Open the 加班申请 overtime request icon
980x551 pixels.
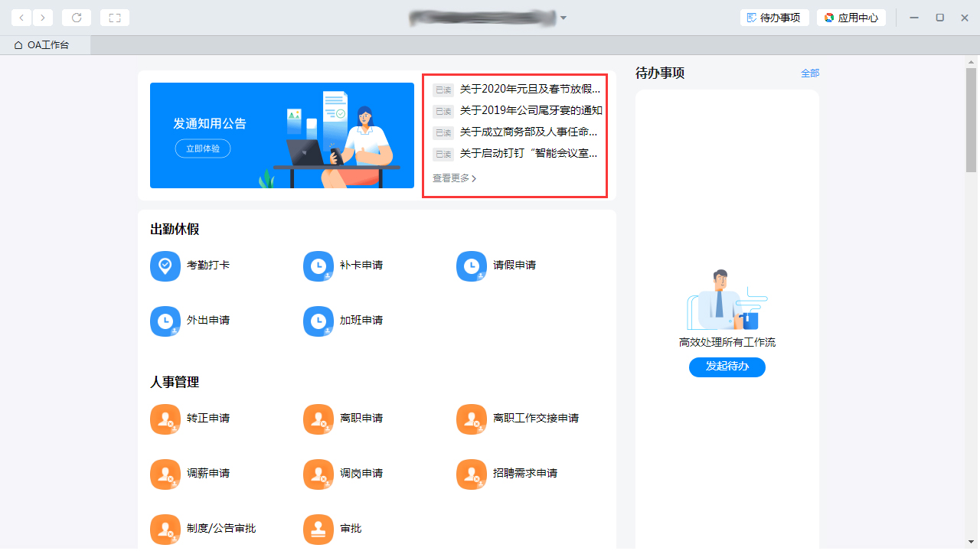click(318, 321)
